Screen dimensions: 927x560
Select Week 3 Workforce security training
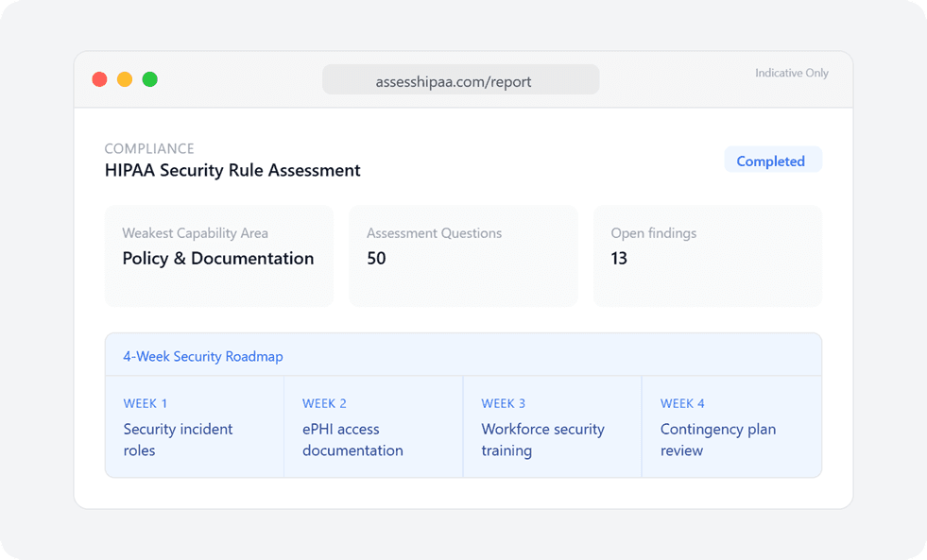point(553,427)
